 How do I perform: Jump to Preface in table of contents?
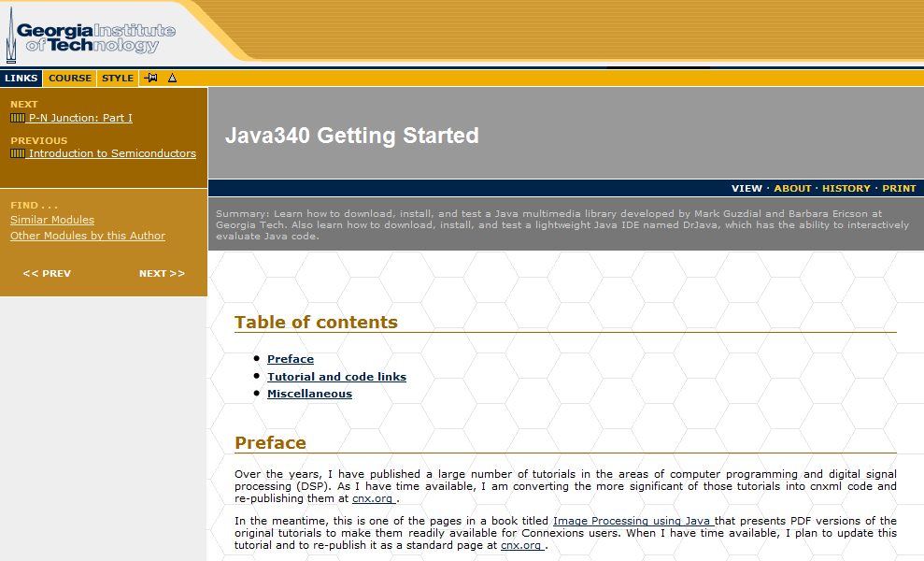tap(291, 359)
